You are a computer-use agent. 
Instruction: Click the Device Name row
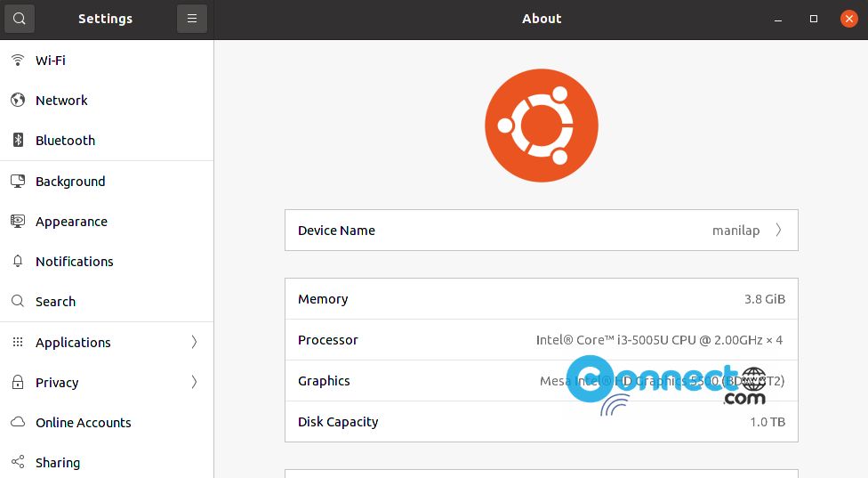[x=542, y=230]
